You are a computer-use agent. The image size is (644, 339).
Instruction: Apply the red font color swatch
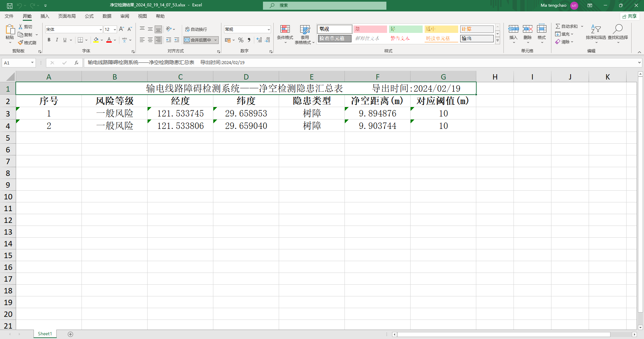(109, 40)
